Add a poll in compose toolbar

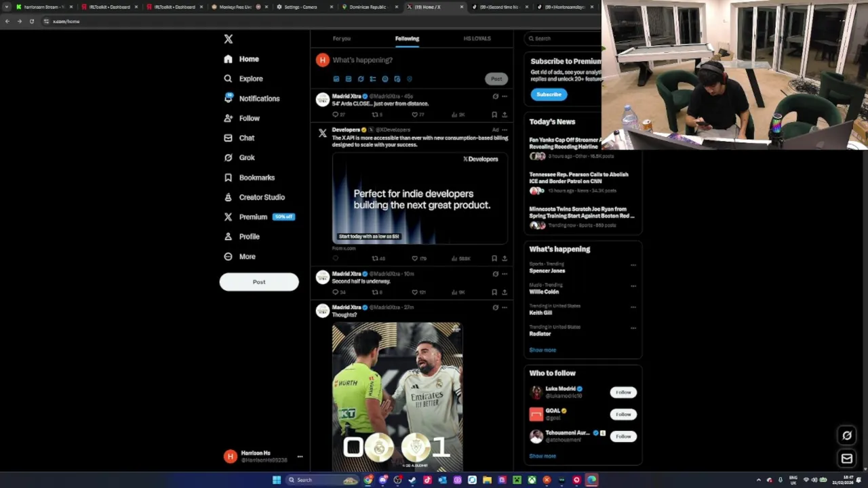coord(372,79)
